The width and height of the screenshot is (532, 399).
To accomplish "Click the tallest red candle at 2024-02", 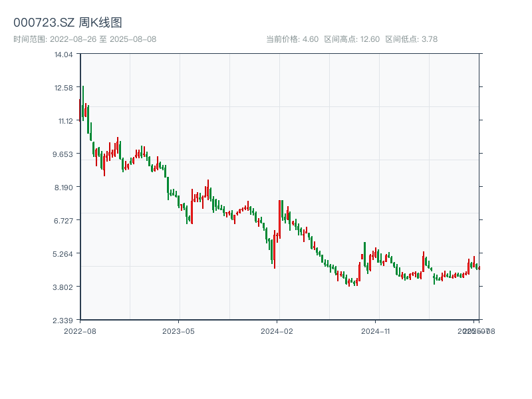I will click(x=280, y=219).
